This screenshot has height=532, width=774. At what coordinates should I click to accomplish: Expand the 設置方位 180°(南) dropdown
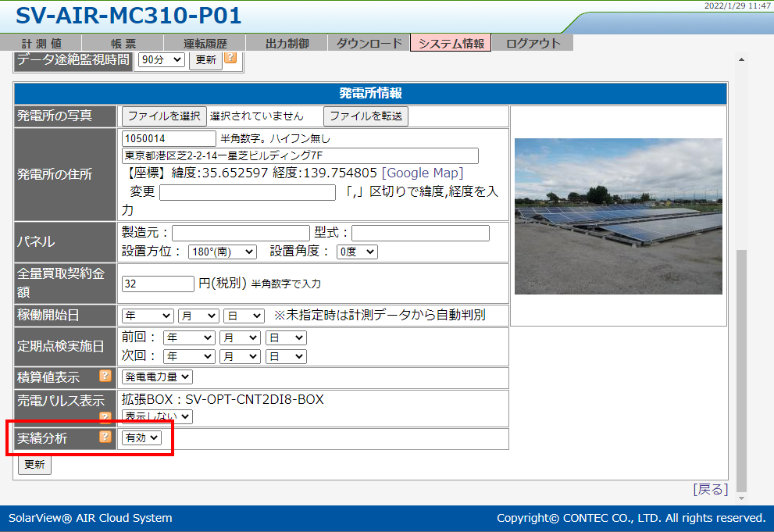pyautogui.click(x=223, y=252)
